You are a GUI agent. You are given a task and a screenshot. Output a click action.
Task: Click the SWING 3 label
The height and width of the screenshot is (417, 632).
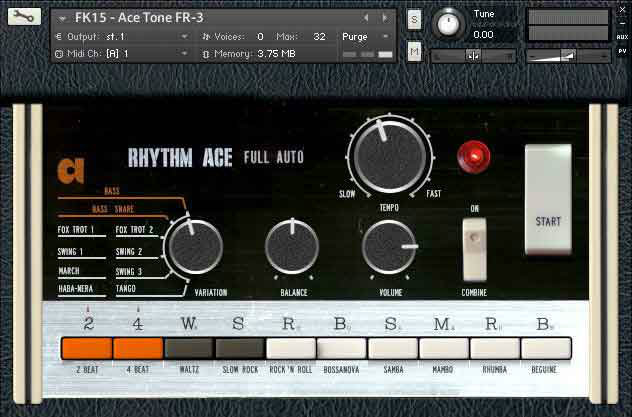[x=129, y=272]
